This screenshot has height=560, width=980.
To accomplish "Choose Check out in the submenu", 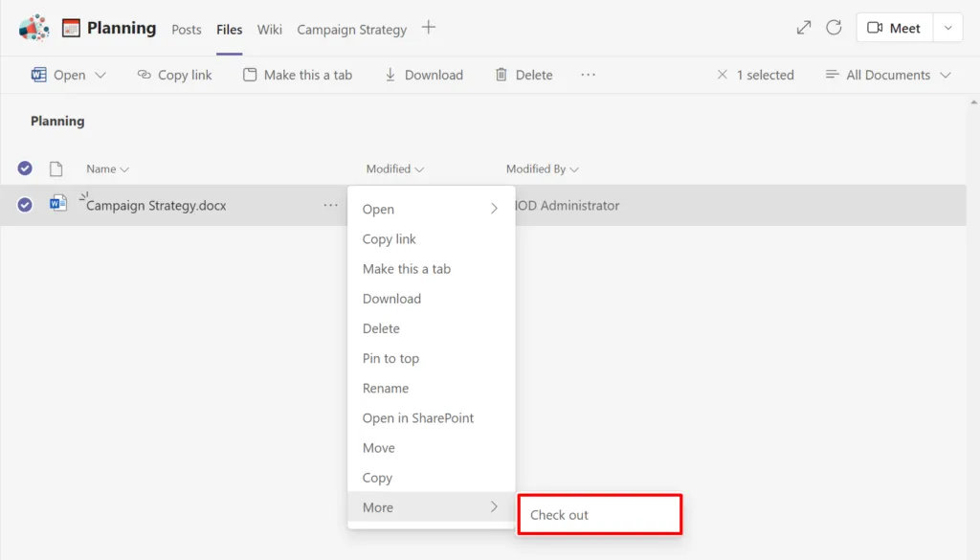I will click(599, 514).
